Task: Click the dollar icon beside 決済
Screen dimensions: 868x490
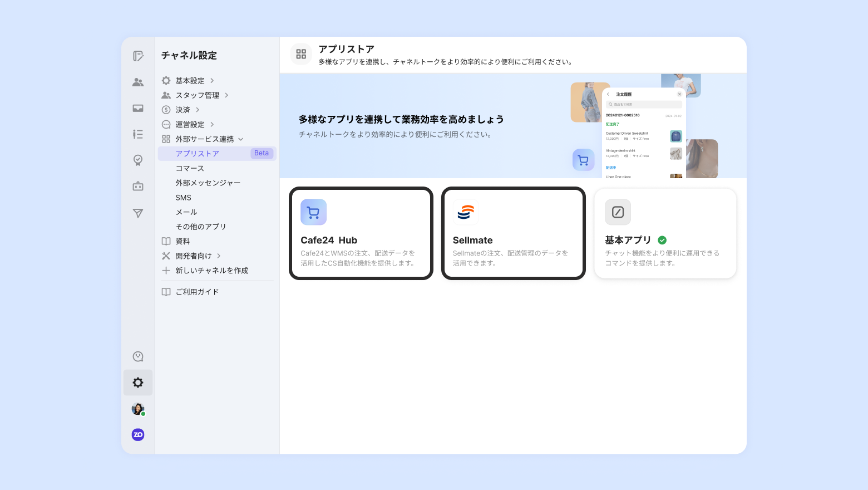Action: [x=166, y=110]
